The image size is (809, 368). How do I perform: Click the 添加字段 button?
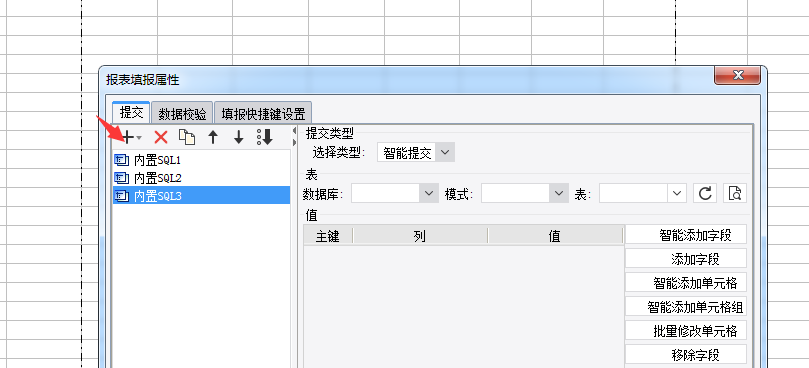(x=686, y=259)
